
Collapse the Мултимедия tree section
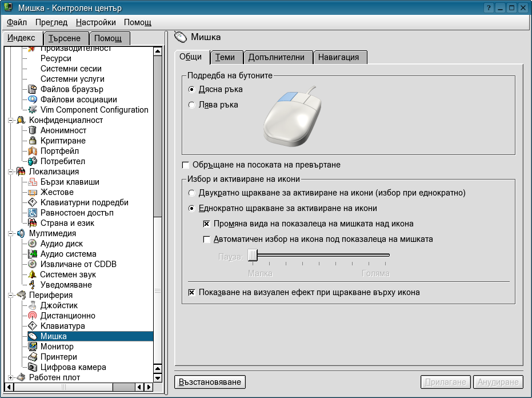click(11, 233)
